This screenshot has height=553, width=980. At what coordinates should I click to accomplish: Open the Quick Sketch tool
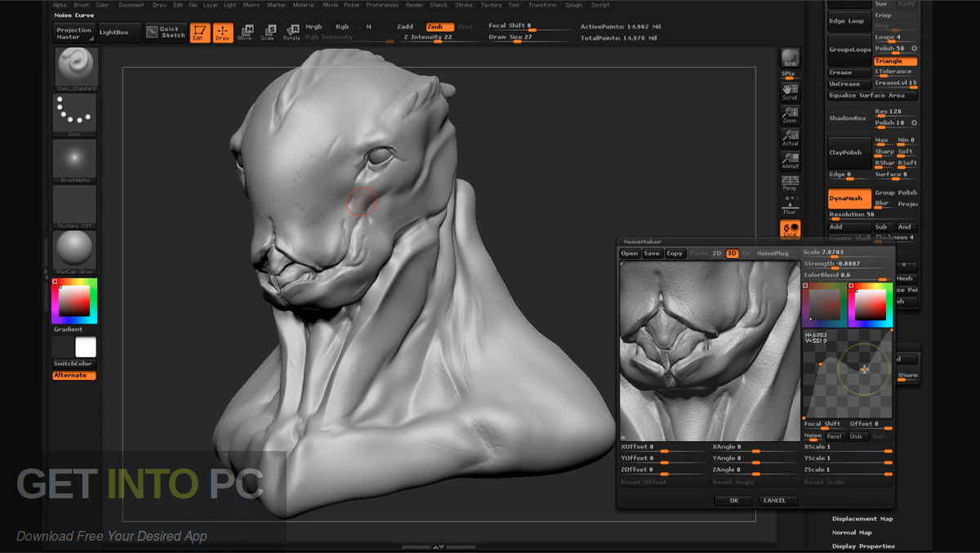click(167, 32)
